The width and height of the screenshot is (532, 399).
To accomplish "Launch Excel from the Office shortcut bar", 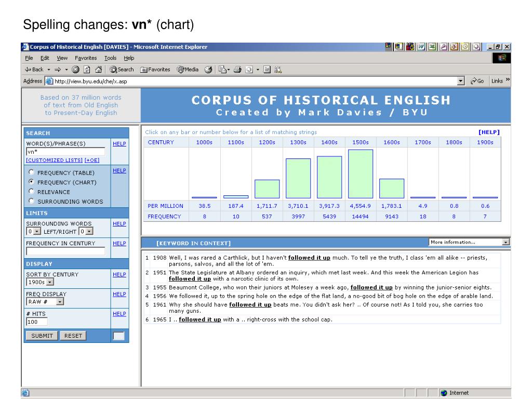I will point(432,47).
